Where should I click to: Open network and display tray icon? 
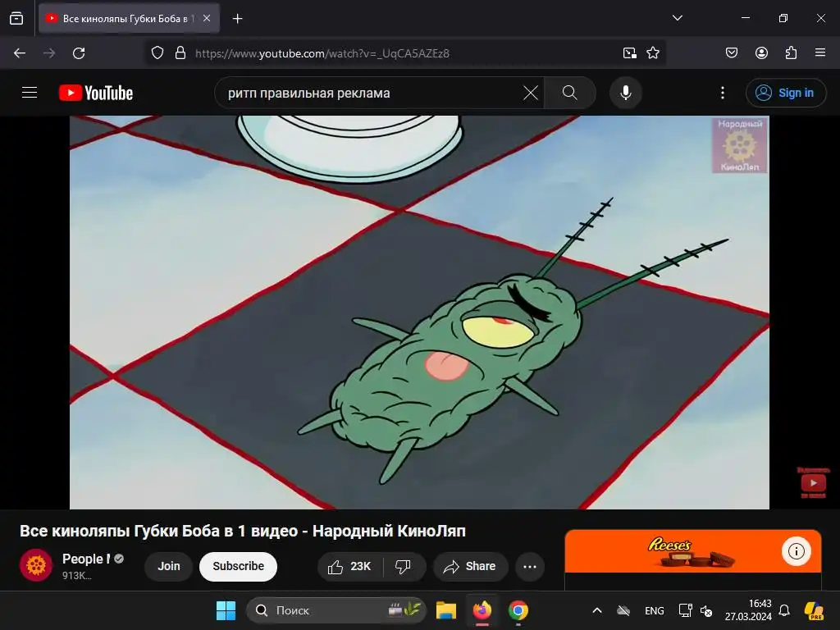pyautogui.click(x=685, y=610)
